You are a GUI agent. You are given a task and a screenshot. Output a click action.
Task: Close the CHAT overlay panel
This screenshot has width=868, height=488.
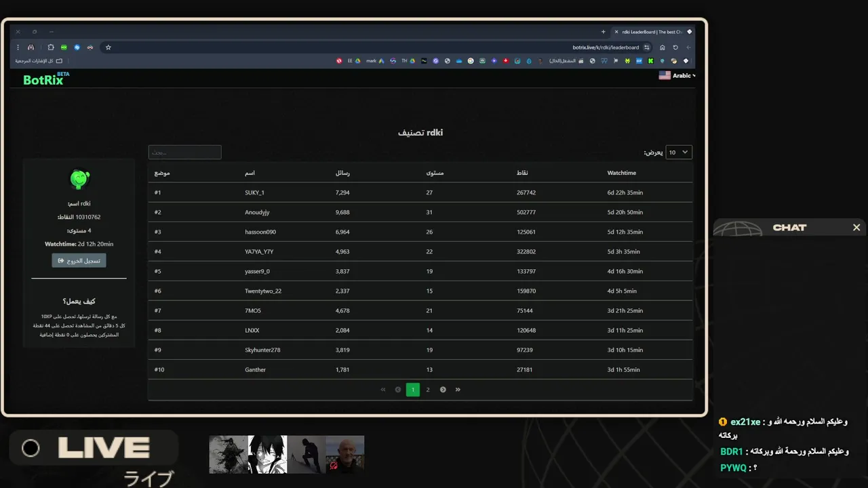(856, 228)
